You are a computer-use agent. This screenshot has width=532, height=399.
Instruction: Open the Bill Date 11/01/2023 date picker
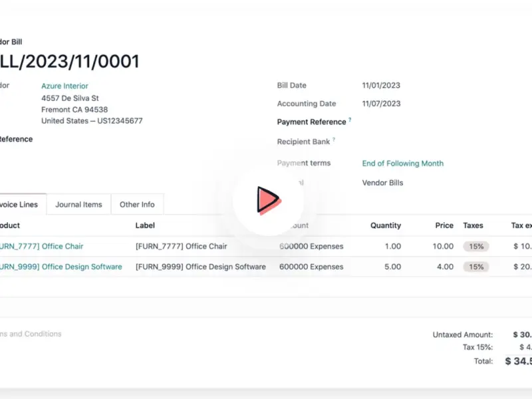click(x=381, y=86)
